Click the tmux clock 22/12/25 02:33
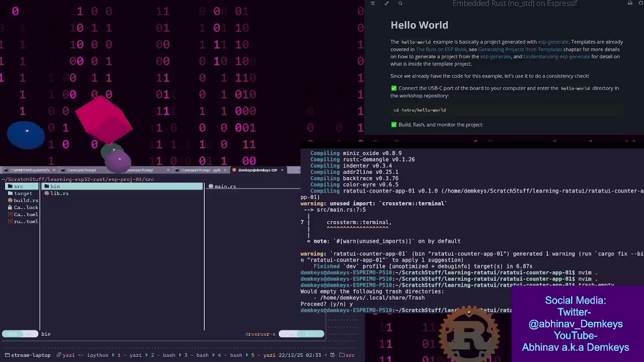This screenshot has height=362, width=644. pos(299,355)
